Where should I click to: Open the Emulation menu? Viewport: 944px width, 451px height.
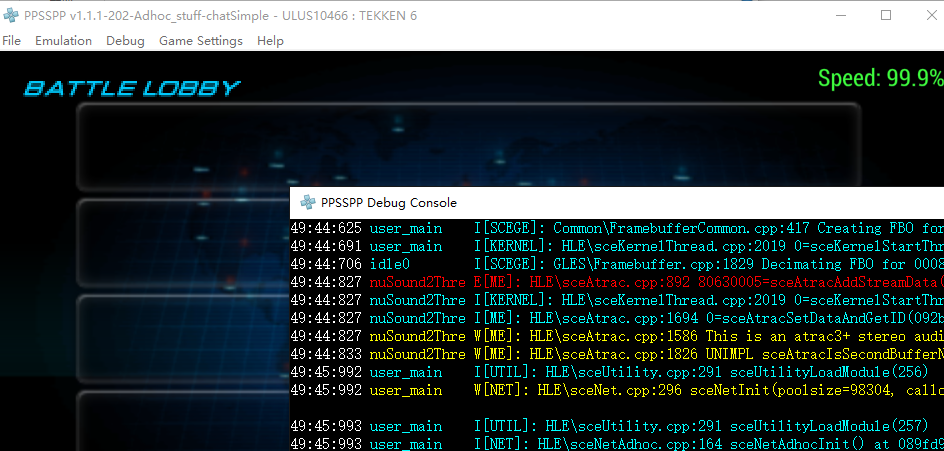(x=63, y=41)
